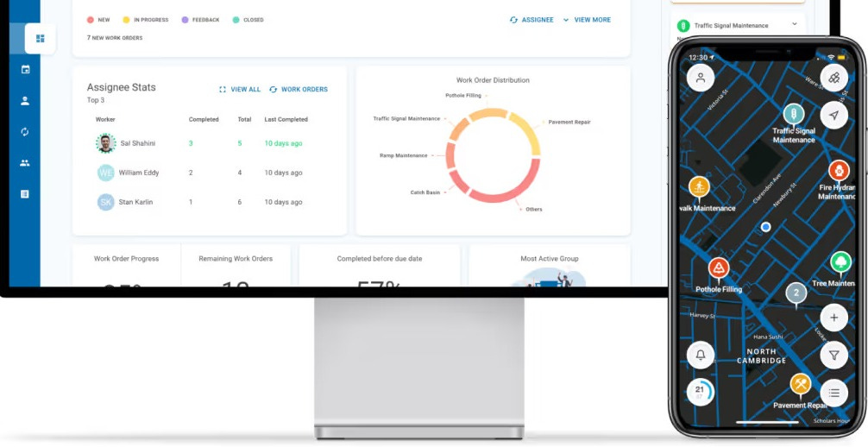
Task: Open the calendar icon in sidebar
Action: tap(25, 70)
